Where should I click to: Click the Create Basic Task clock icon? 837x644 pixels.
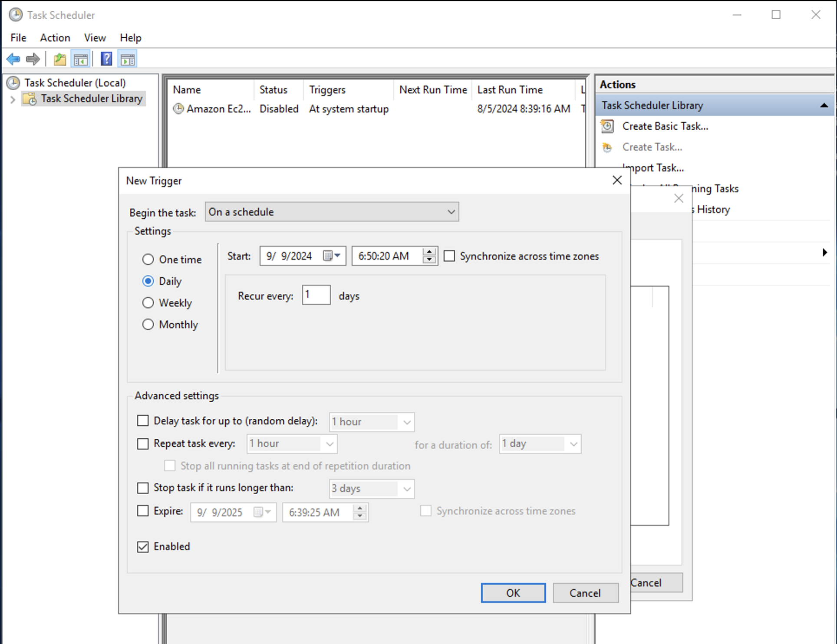click(607, 126)
